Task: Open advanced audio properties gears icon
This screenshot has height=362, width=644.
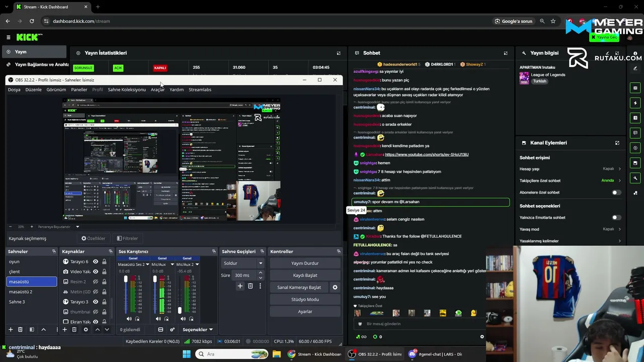Action: tap(172, 329)
